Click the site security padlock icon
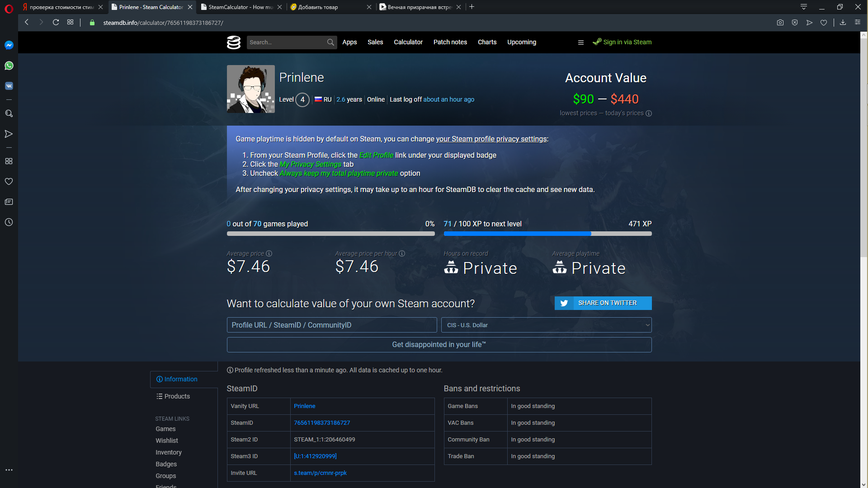The height and width of the screenshot is (488, 868). point(92,23)
